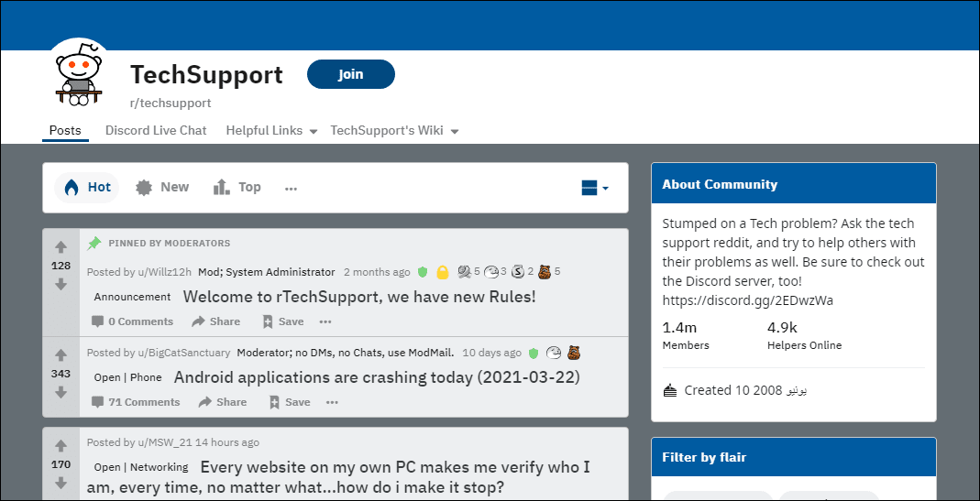
Task: Click the green shield beside BigCatSanctuary
Action: (x=534, y=353)
